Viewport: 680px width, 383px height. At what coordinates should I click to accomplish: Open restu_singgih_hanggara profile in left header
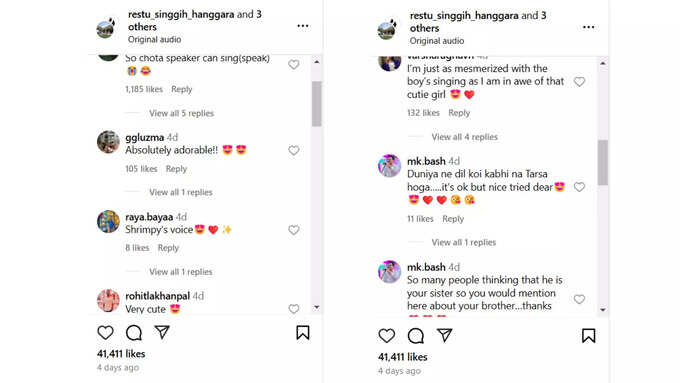coord(181,14)
